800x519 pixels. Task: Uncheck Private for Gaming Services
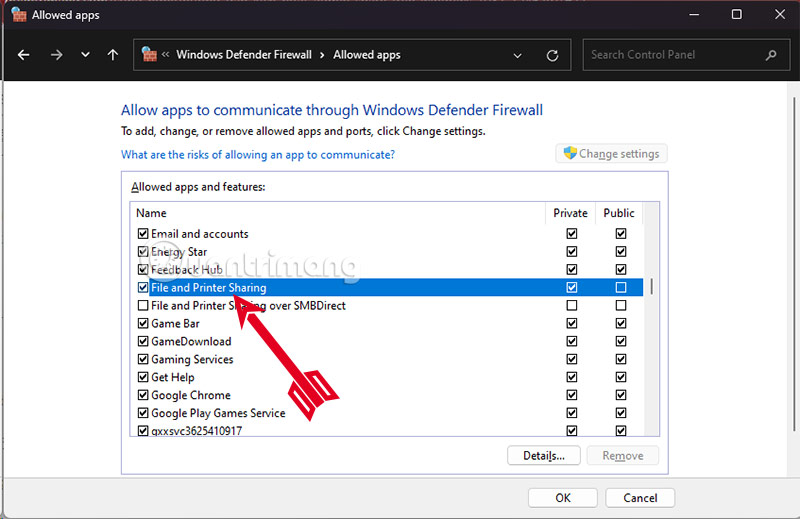(571, 359)
